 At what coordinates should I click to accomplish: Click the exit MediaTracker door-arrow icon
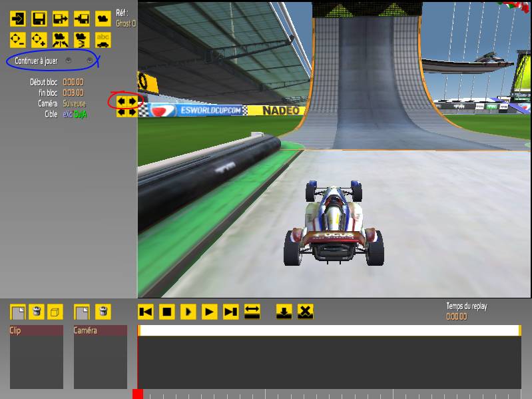point(17,19)
